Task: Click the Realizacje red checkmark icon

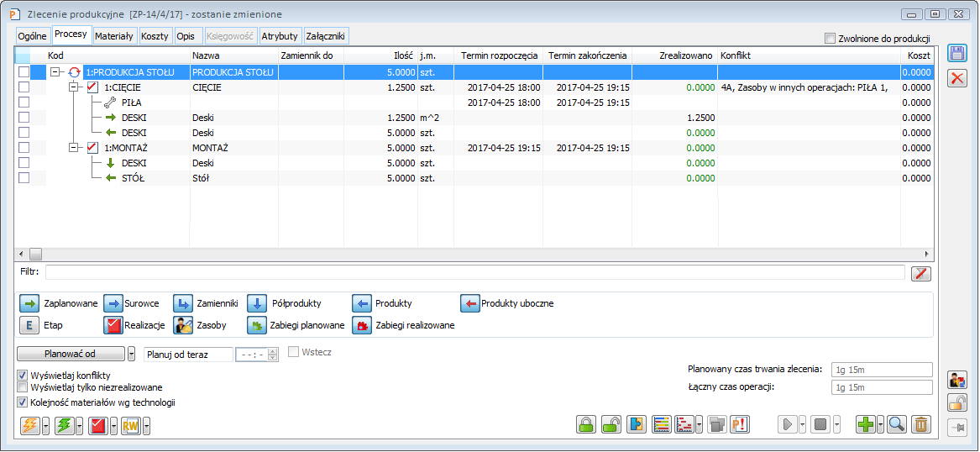Action: pos(113,325)
